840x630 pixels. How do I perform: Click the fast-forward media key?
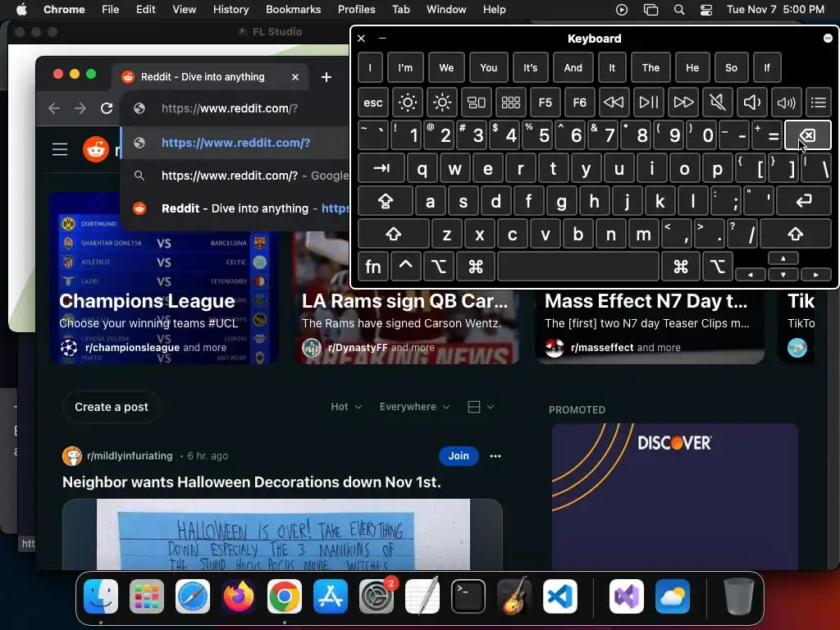[x=683, y=102]
